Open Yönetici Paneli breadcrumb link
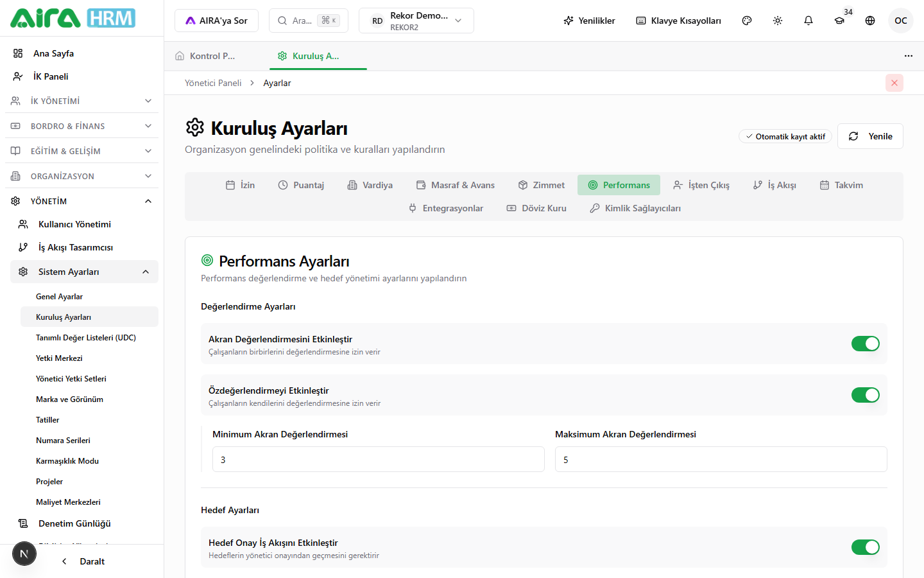The image size is (924, 578). coord(213,83)
